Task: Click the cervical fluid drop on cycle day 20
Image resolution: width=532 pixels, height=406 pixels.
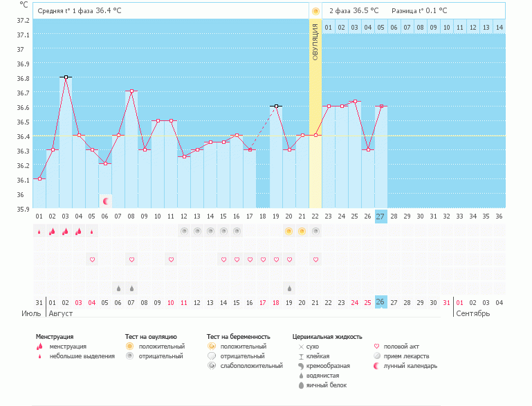Action: coord(289,288)
